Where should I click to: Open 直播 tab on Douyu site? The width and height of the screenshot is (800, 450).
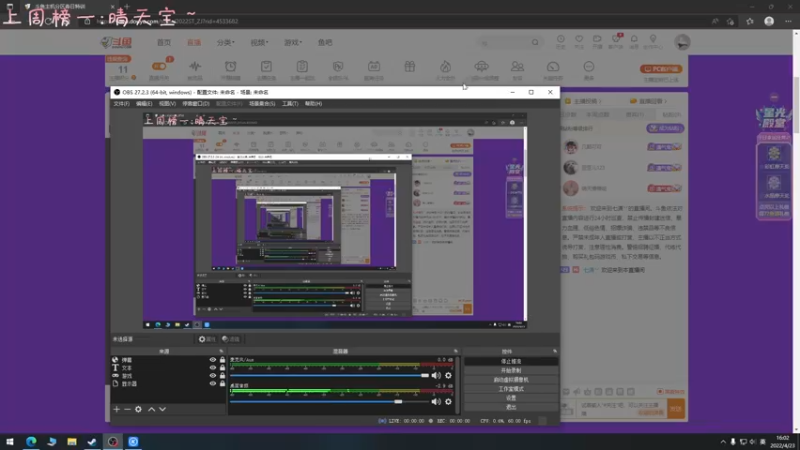[194, 42]
